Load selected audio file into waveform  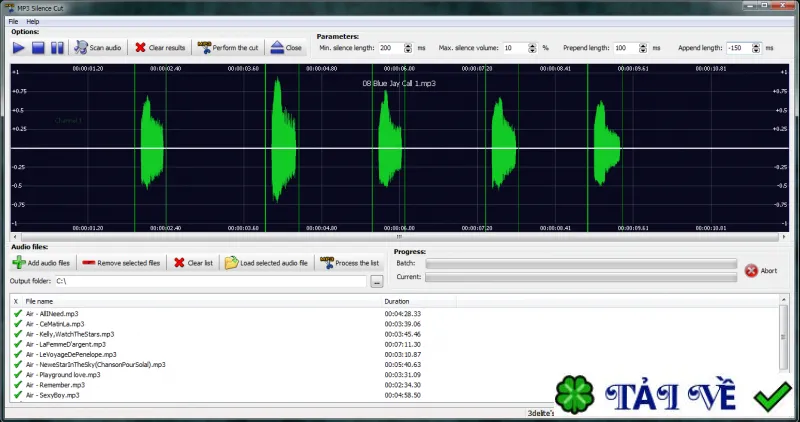267,263
